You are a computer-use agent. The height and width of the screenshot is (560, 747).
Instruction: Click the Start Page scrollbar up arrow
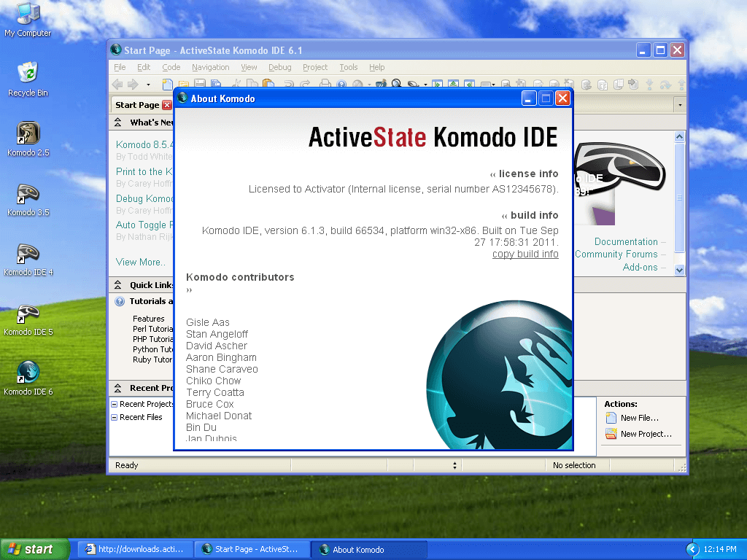(x=679, y=136)
